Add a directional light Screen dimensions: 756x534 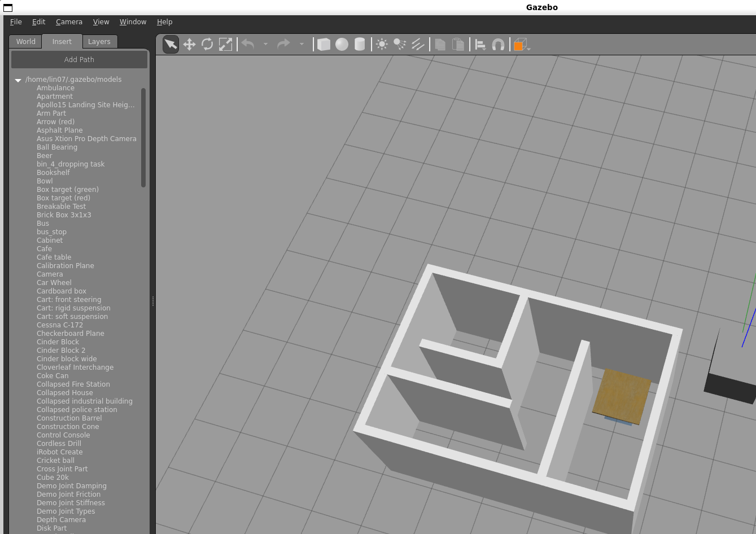click(x=418, y=45)
